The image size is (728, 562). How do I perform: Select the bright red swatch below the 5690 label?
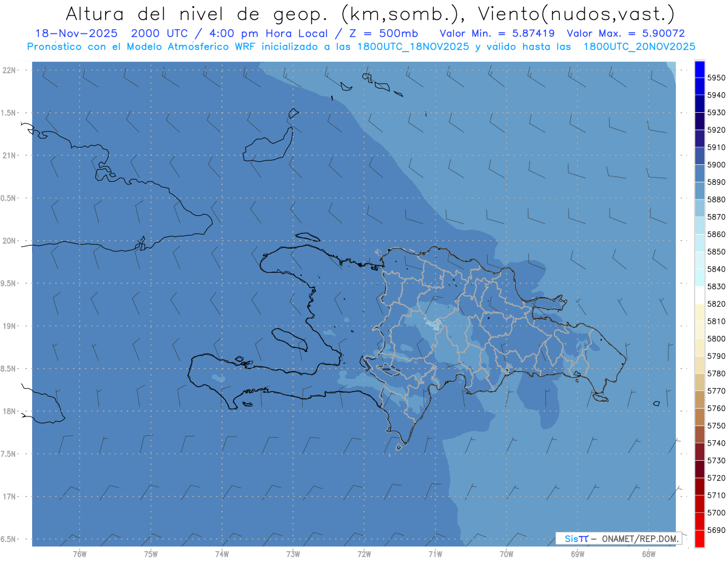pyautogui.click(x=699, y=538)
